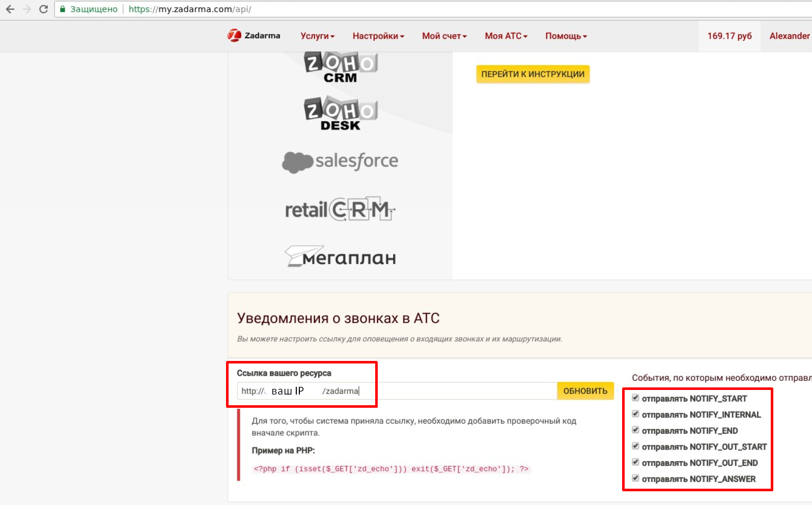Viewport: 812px width, 505px height.
Task: Select the Zoho Desk integration logo
Action: tap(341, 113)
